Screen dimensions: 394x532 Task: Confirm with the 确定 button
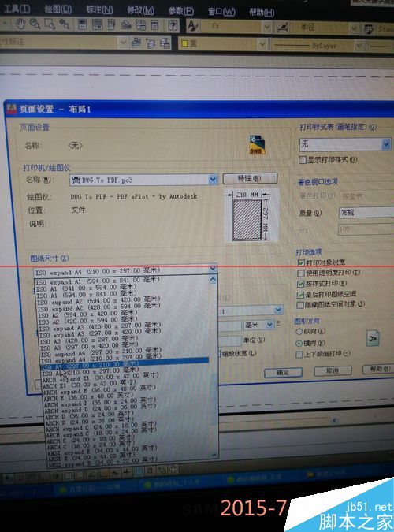(283, 373)
